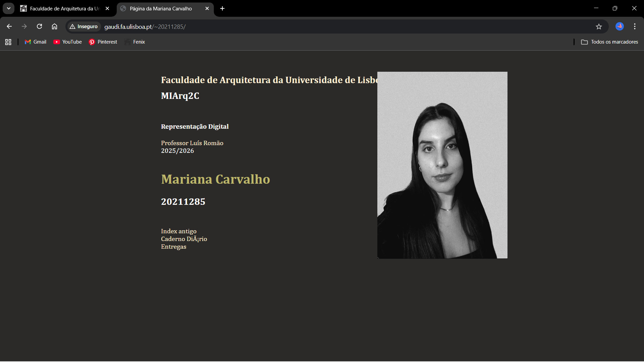
Task: Go to the browser home page
Action: pyautogui.click(x=54, y=26)
